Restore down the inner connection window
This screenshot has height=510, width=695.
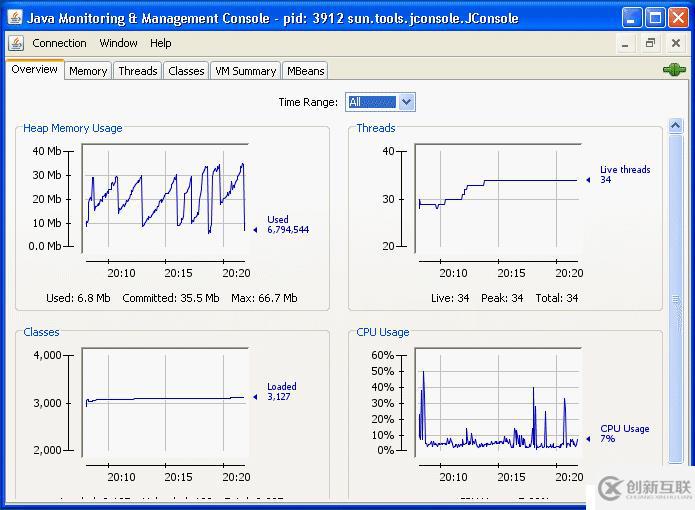click(650, 44)
